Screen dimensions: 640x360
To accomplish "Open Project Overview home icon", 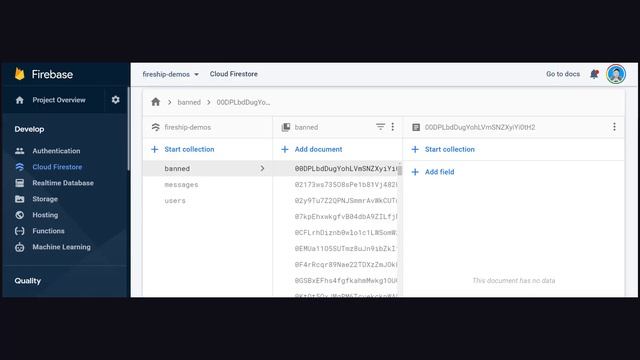I will pos(20,100).
